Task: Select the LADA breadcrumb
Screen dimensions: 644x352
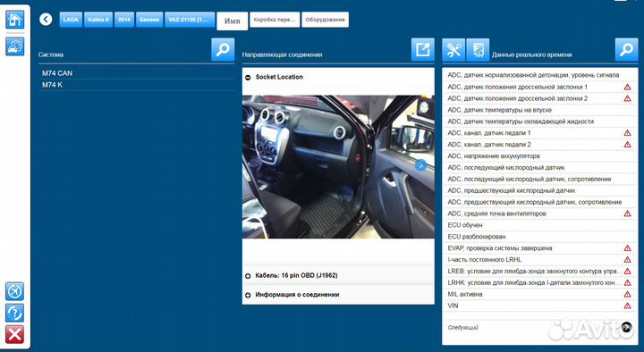Action: [71, 20]
